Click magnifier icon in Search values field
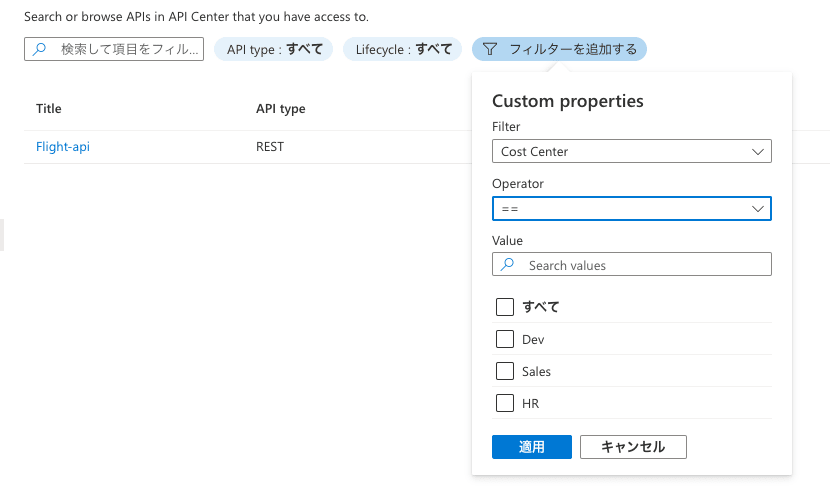830x495 pixels. [507, 264]
